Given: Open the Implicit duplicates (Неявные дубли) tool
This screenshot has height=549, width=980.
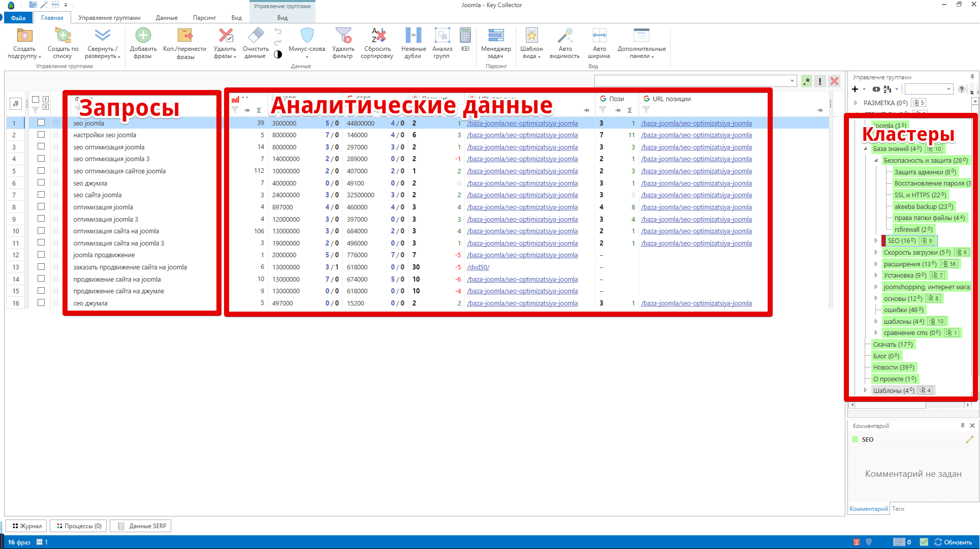Looking at the screenshot, I should 413,36.
